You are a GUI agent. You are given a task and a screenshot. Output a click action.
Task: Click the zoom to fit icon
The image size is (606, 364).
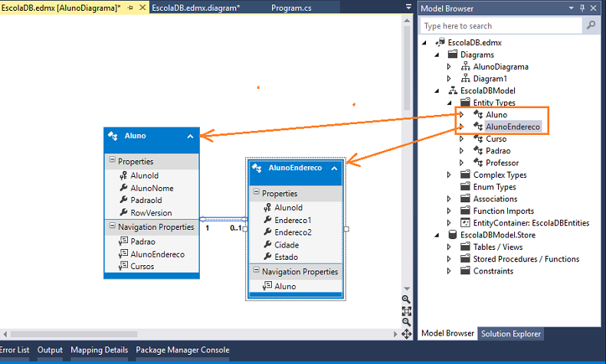pos(406,311)
